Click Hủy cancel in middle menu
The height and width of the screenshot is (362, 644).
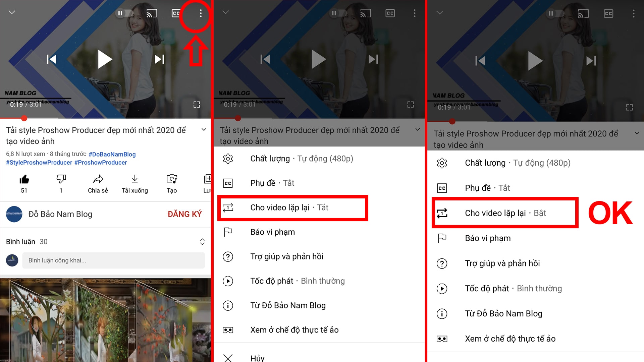319,358
